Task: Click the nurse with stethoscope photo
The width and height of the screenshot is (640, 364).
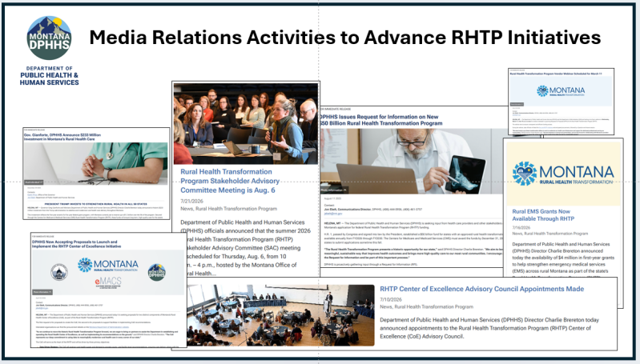Action: [95, 163]
